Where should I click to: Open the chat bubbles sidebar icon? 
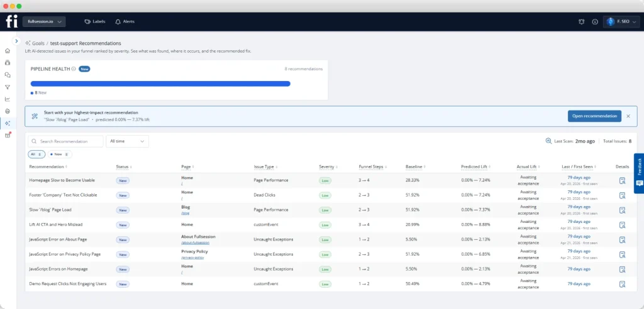pyautogui.click(x=8, y=75)
